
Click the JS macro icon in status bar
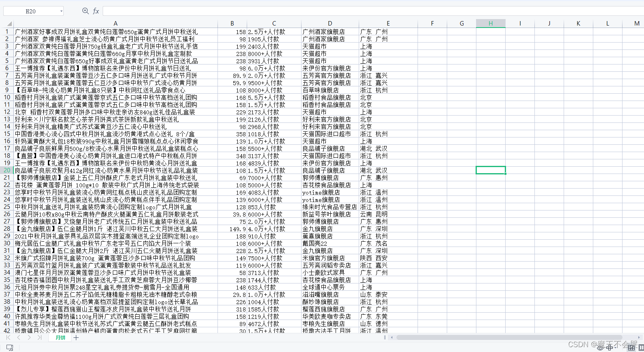point(10,348)
